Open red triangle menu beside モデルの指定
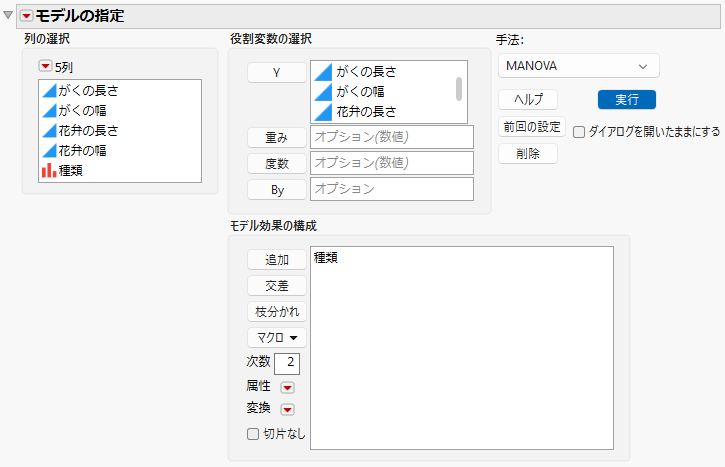Screen dimensions: 725x467 coord(26,16)
